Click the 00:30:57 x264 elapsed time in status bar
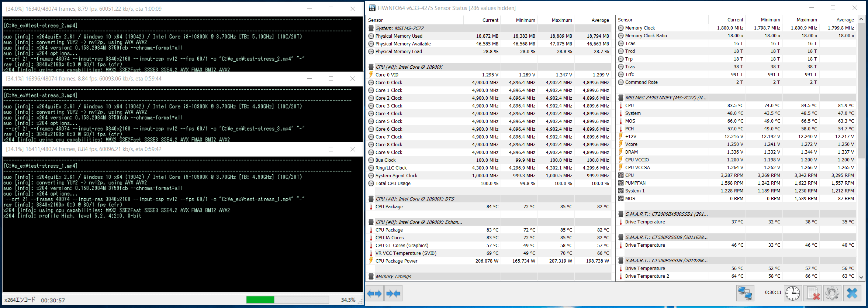This screenshot has height=308, width=868. (53, 300)
